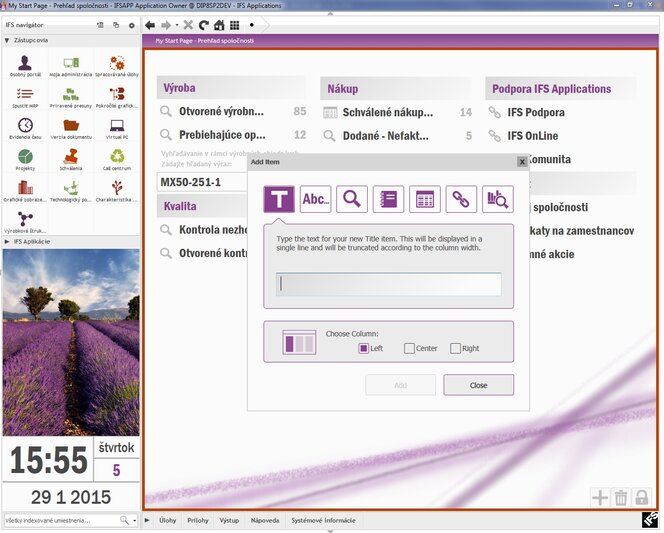
Task: Open Výrobková štruk... shortcut
Action: (25, 223)
